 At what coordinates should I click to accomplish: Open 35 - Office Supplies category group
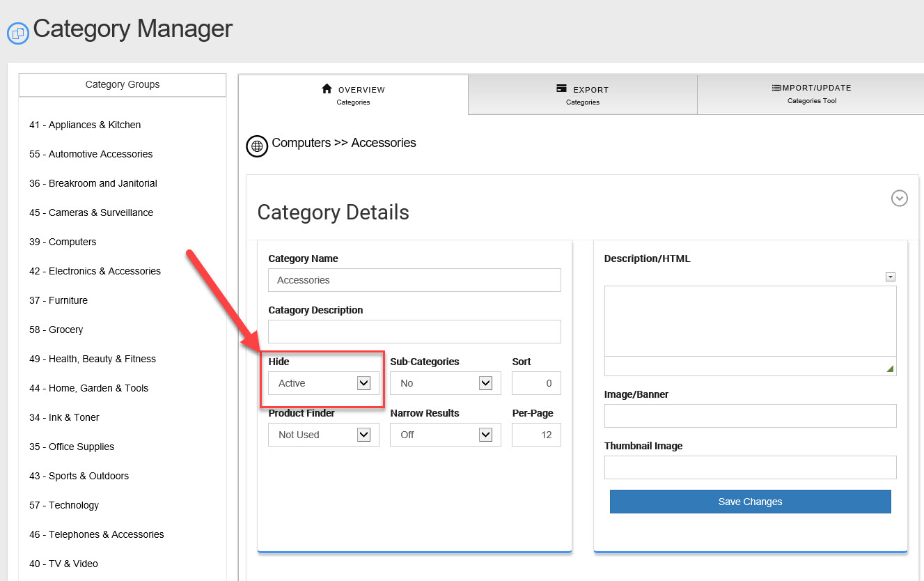pyautogui.click(x=72, y=447)
